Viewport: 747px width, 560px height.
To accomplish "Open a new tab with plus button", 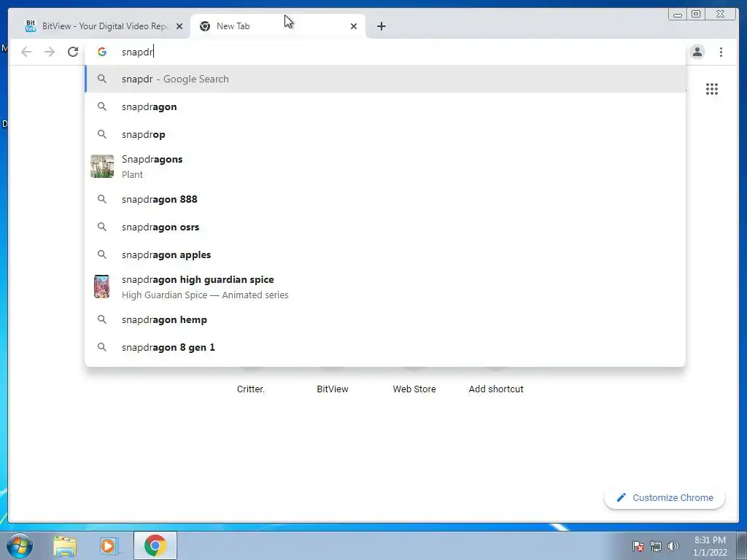I will pyautogui.click(x=381, y=26).
